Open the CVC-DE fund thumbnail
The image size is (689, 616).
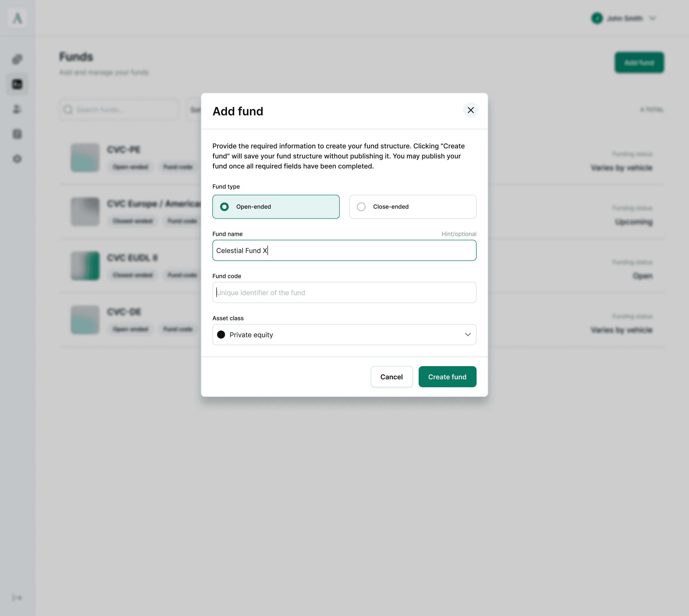[85, 320]
